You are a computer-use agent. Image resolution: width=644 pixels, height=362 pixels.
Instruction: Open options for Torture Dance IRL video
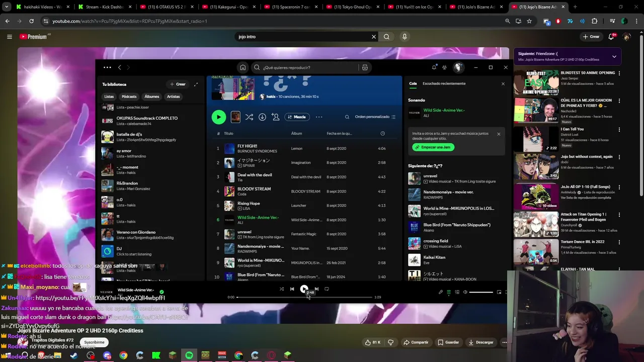[x=619, y=242]
